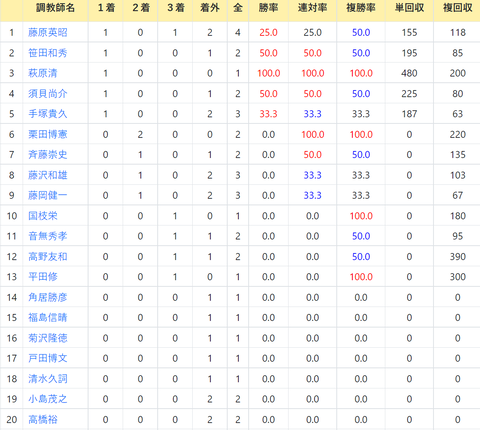Select 勝率 value 33.3 for 手塚貴久
Screen dimensions: 480x430
268,114
